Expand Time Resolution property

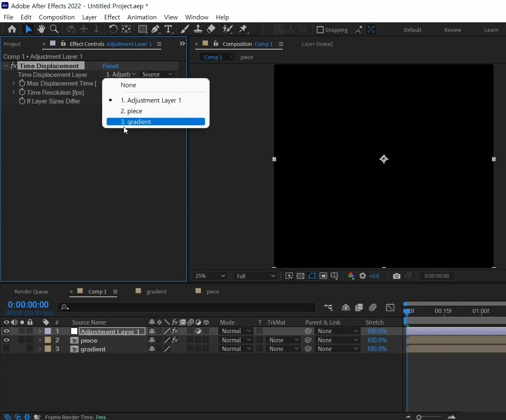coord(14,93)
